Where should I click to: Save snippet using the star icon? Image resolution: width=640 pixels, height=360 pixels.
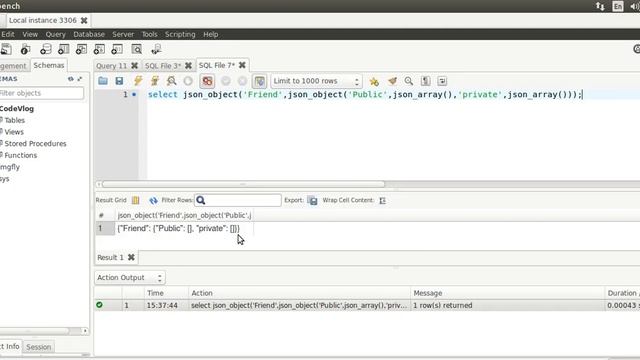(374, 81)
